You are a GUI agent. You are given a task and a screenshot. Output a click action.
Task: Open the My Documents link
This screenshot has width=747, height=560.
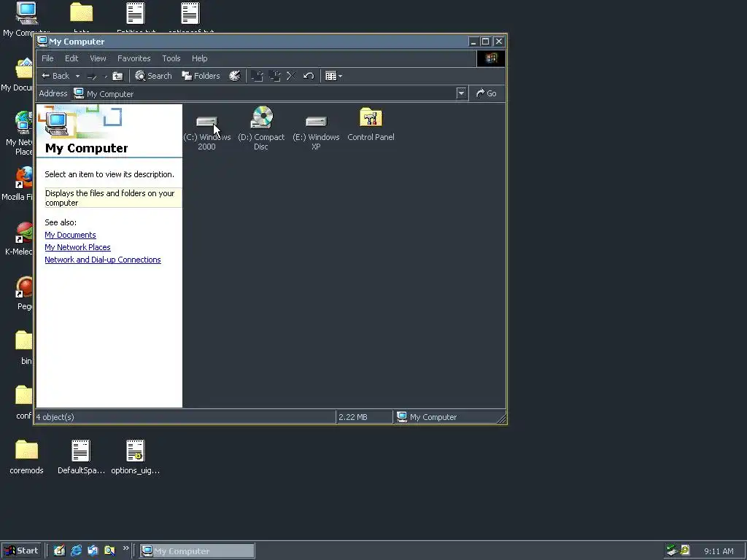point(70,235)
